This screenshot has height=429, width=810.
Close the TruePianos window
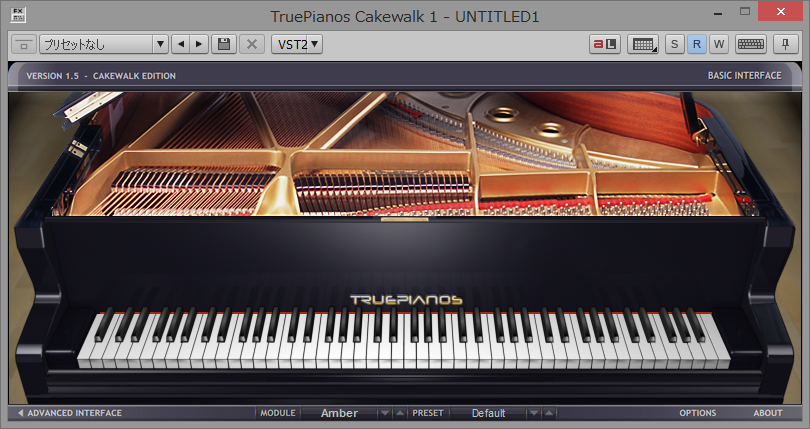tap(780, 11)
